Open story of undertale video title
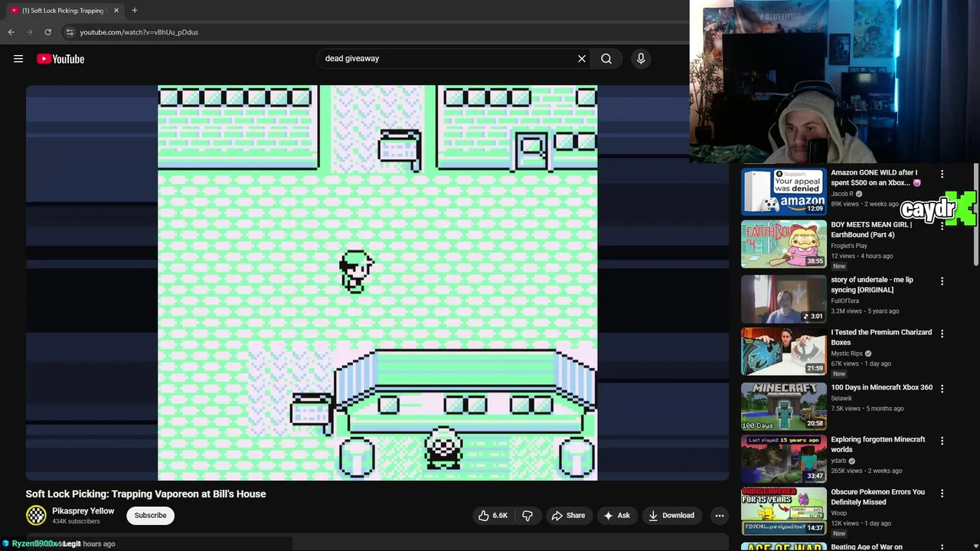 pos(872,285)
